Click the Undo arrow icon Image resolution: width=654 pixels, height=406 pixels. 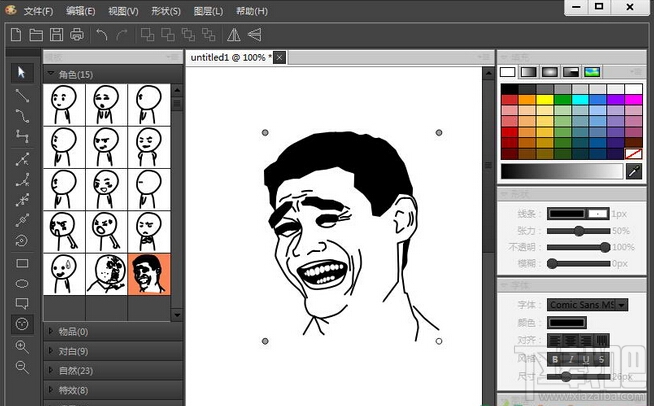pos(102,35)
